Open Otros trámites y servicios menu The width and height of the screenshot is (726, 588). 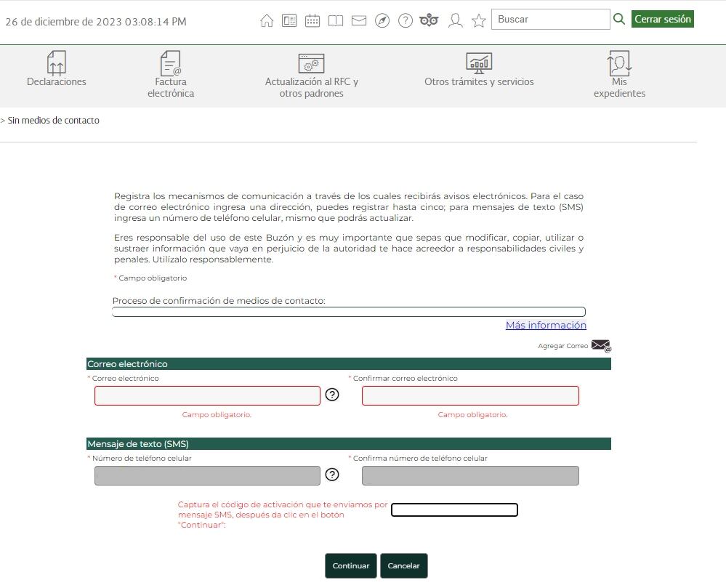point(479,70)
